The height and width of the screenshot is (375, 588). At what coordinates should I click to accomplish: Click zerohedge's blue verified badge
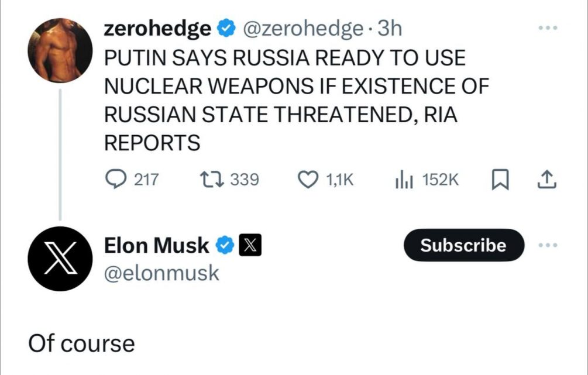(x=226, y=28)
